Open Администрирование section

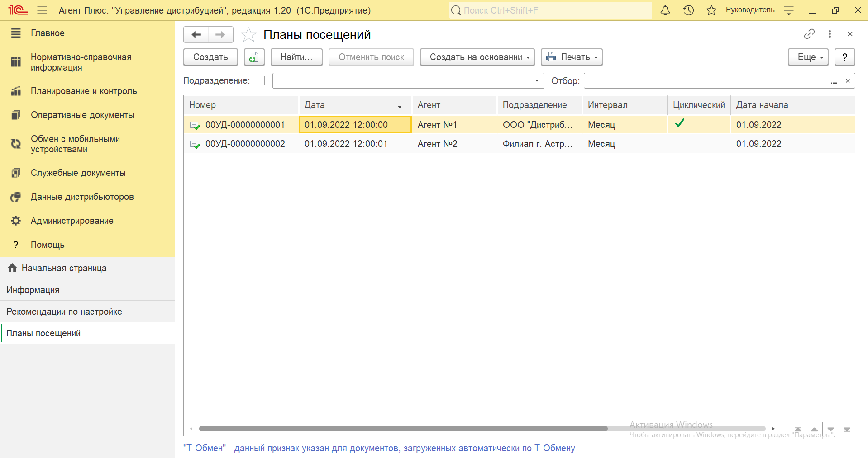[x=87, y=221]
